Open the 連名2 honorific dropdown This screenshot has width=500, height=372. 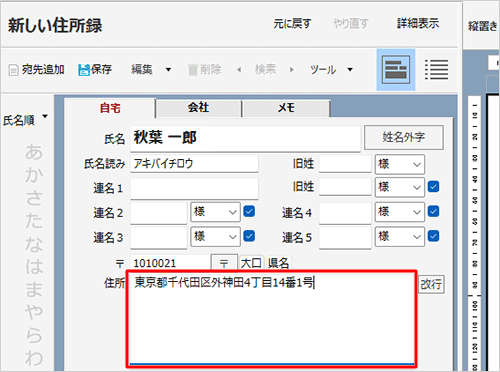[x=215, y=212]
